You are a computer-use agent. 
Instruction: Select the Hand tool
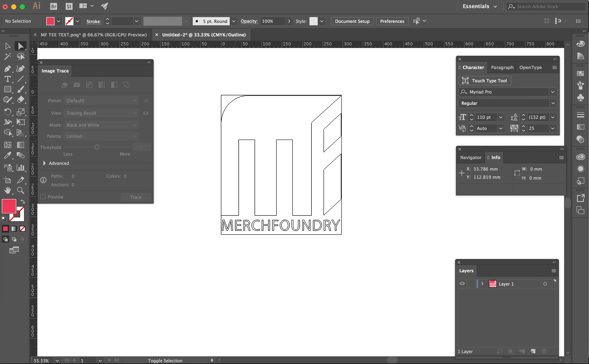click(7, 190)
